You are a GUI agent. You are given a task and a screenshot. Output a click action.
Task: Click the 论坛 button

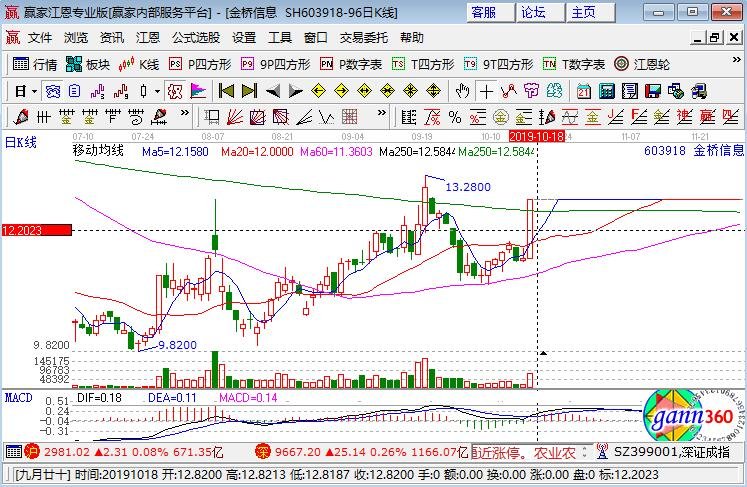pyautogui.click(x=541, y=12)
